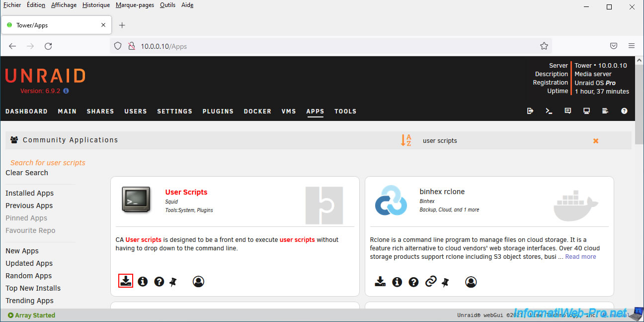Open the Historique menu
The image size is (644, 322).
click(x=96, y=5)
